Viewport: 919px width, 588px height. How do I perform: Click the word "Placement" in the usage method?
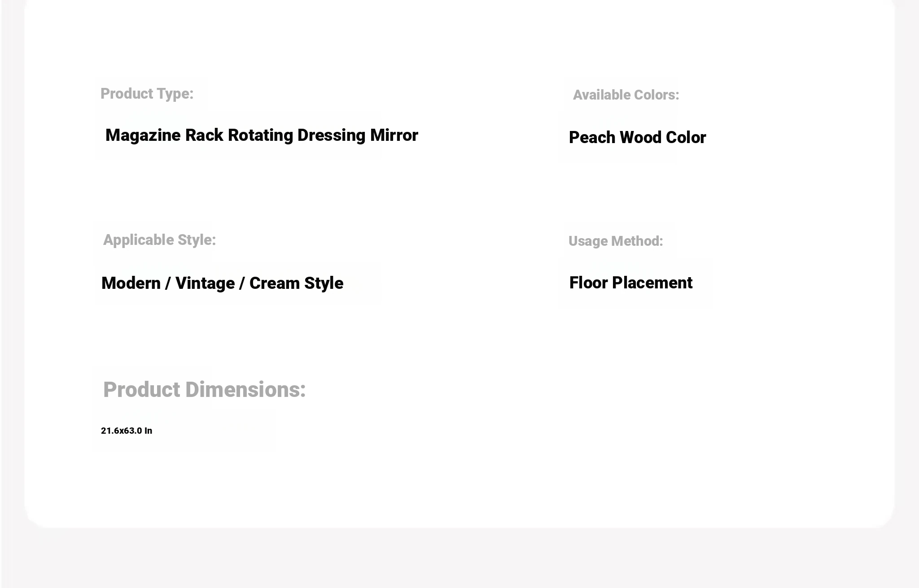coord(652,283)
